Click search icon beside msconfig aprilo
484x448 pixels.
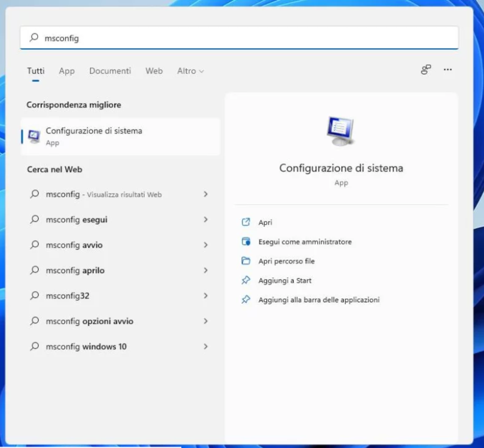35,271
